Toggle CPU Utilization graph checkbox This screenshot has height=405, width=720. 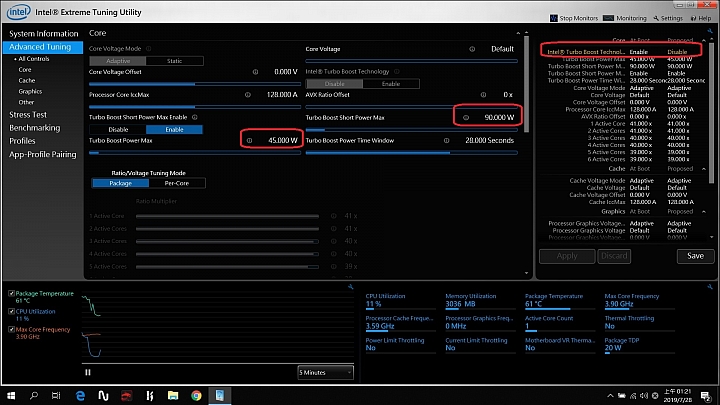point(11,311)
